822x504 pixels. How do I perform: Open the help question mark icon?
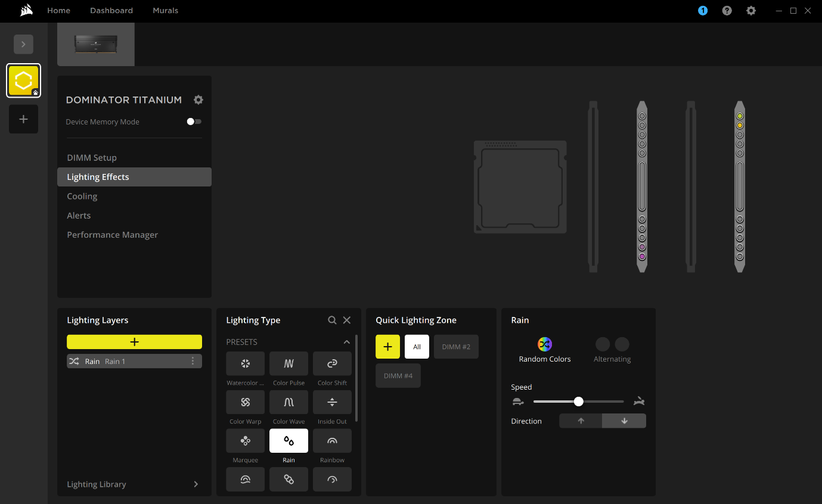tap(727, 11)
